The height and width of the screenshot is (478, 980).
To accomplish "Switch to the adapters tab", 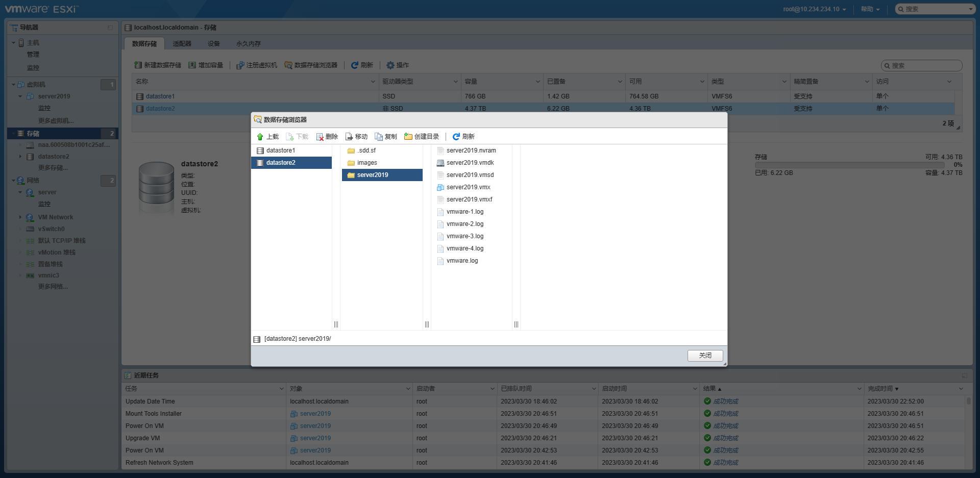I will (x=182, y=44).
